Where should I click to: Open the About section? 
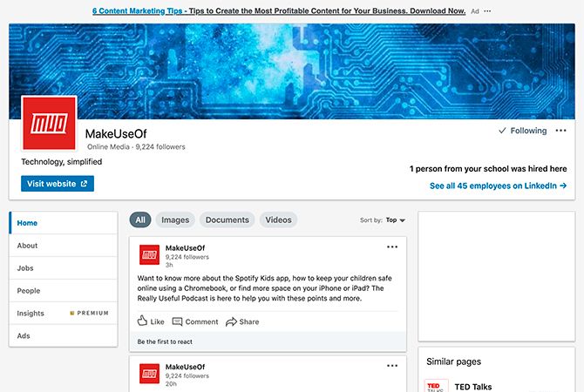[x=64, y=246]
